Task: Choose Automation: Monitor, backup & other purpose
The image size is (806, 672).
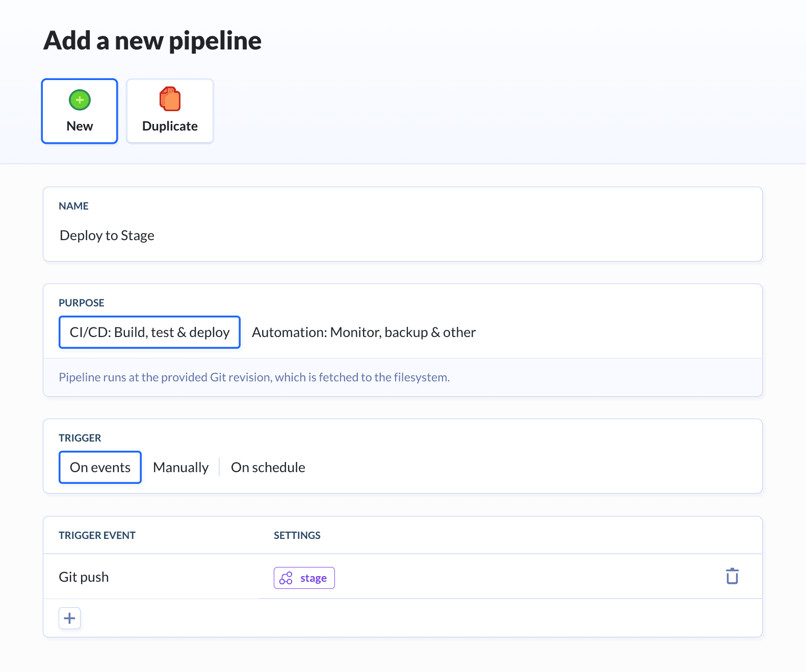Action: click(x=363, y=332)
